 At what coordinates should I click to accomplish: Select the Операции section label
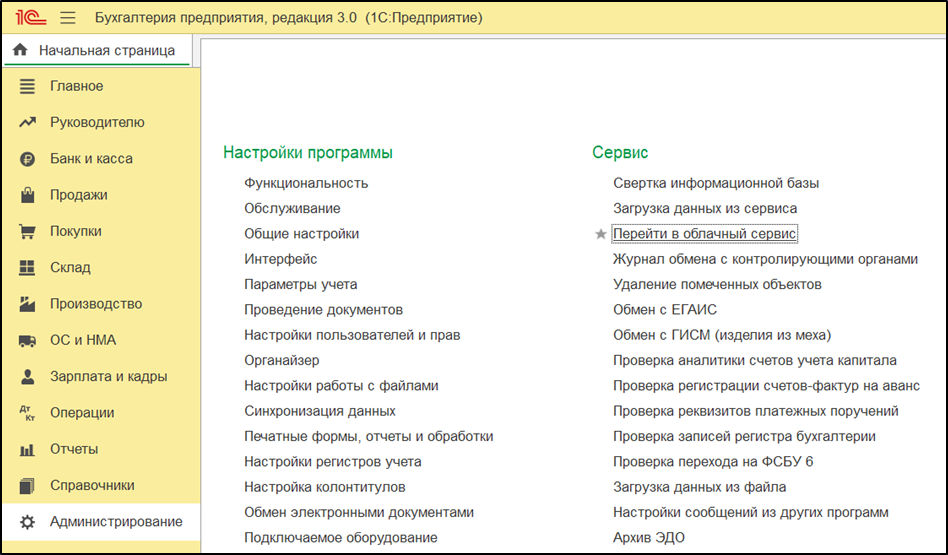click(82, 413)
